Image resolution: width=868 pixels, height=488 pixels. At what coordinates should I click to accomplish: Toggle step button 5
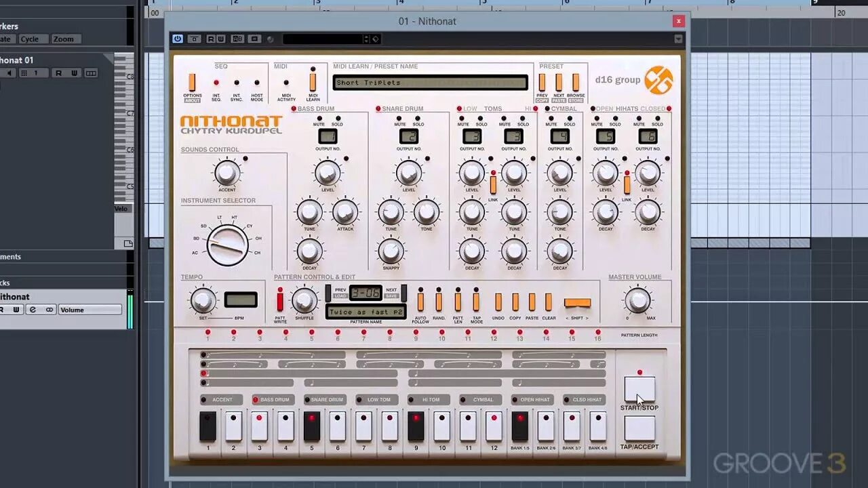[x=312, y=426]
